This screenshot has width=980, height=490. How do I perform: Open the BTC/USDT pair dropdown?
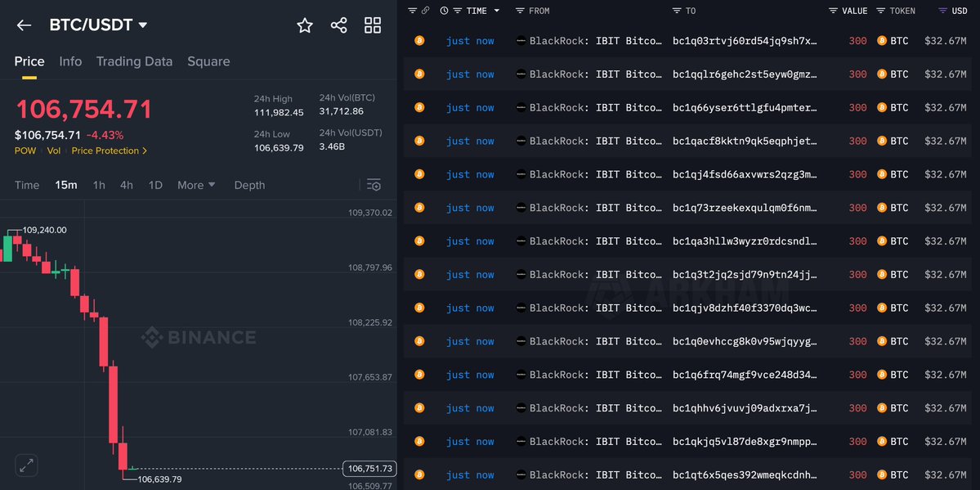click(x=142, y=25)
